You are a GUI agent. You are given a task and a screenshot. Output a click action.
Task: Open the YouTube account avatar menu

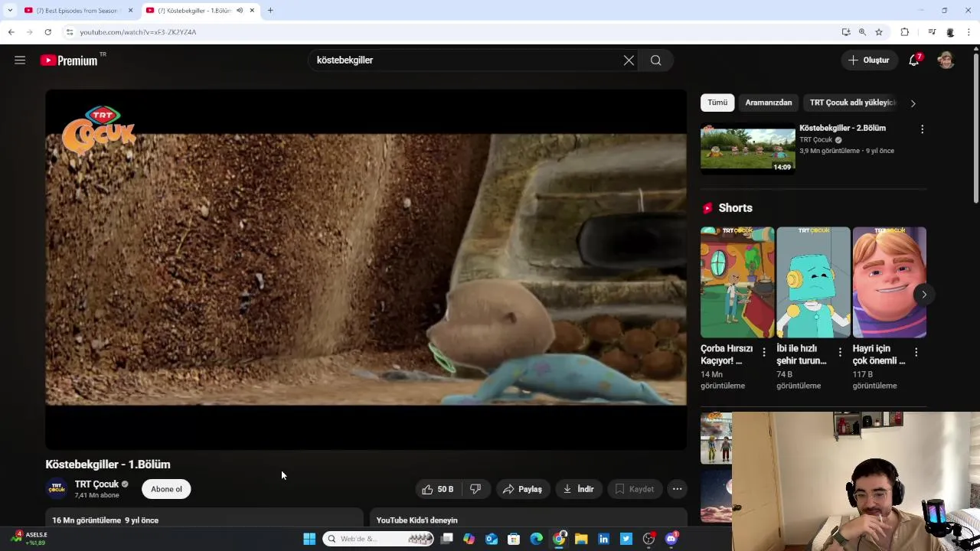click(946, 60)
